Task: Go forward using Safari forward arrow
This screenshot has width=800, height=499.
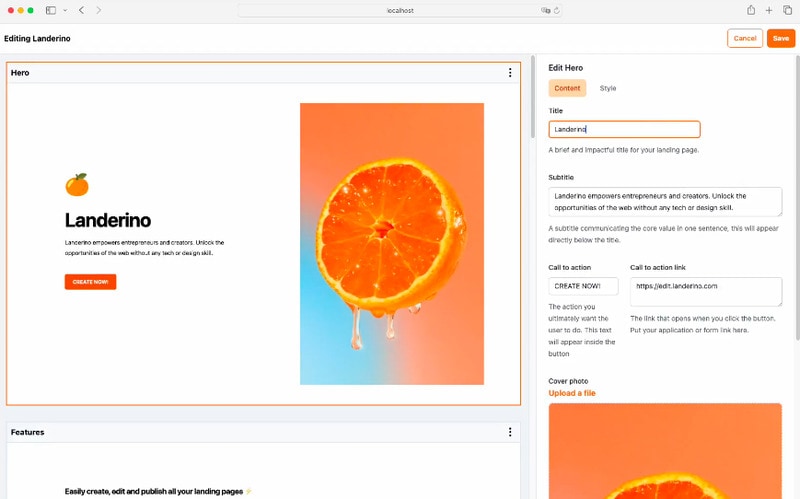Action: pos(98,10)
